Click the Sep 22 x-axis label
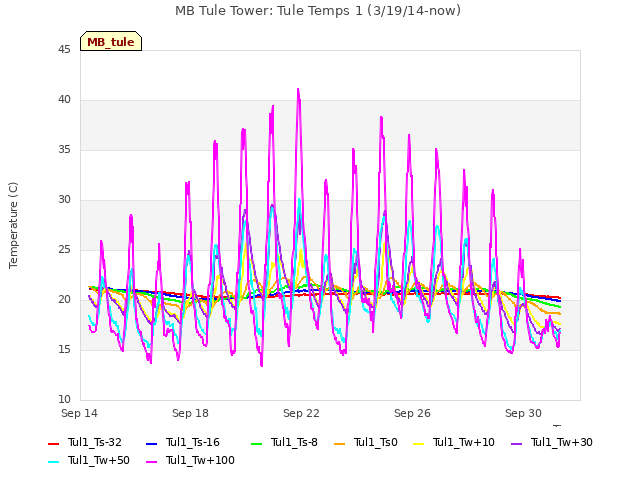The image size is (640, 480). tap(301, 413)
